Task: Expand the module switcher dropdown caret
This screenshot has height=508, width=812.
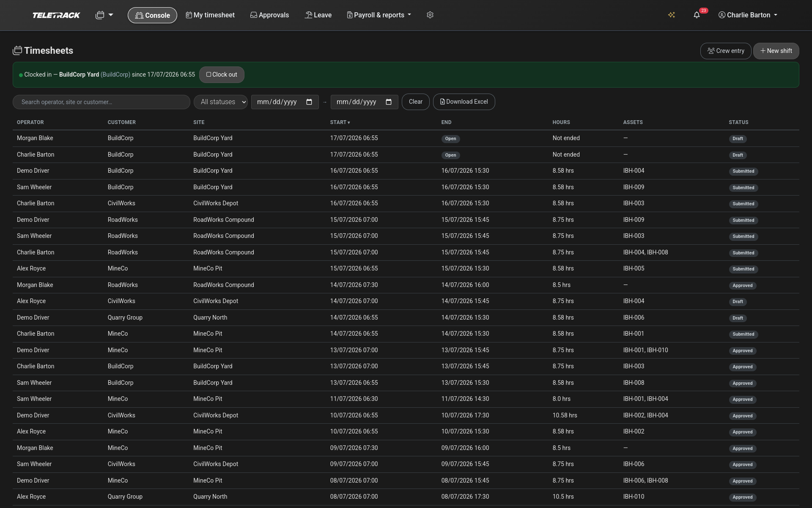Action: (x=111, y=15)
